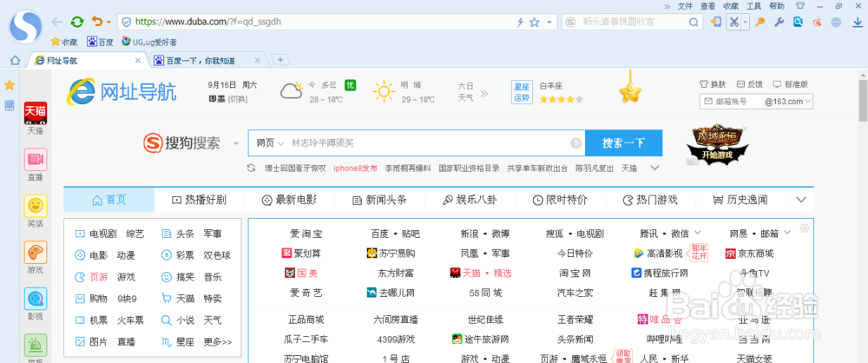
Task: Expand the nav category bar chevron
Action: click(x=801, y=200)
